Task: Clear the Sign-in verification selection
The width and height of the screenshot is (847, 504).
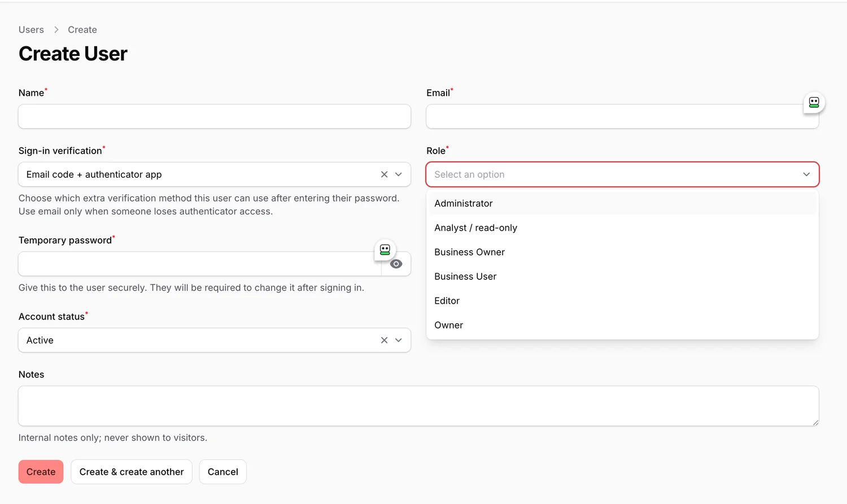Action: coord(384,174)
